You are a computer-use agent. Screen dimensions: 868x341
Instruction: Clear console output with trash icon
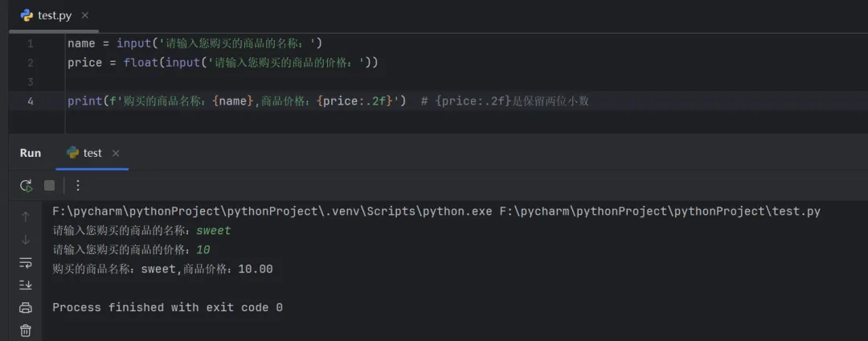[x=26, y=330]
